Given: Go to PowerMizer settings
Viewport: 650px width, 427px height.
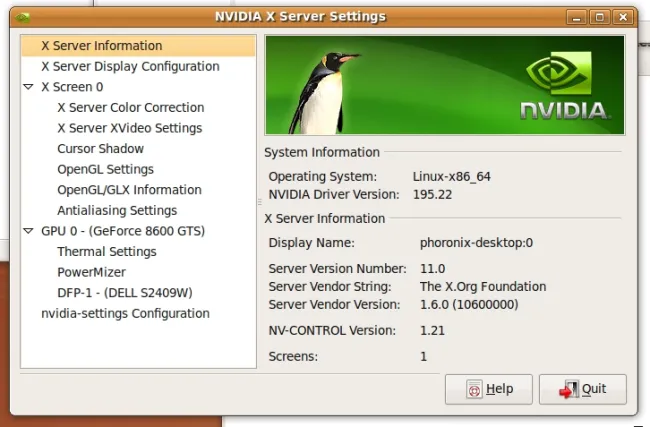Looking at the screenshot, I should (x=91, y=272).
